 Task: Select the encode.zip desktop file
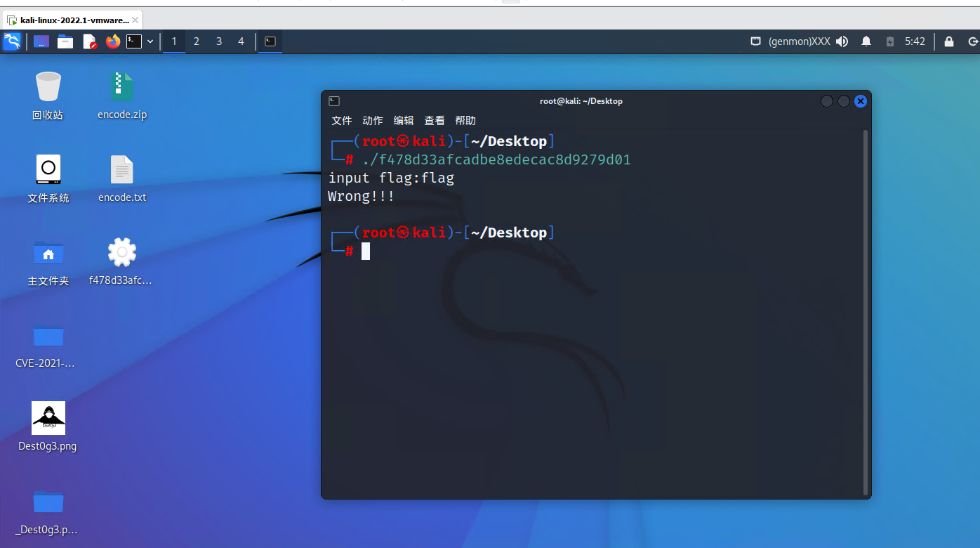point(122,96)
